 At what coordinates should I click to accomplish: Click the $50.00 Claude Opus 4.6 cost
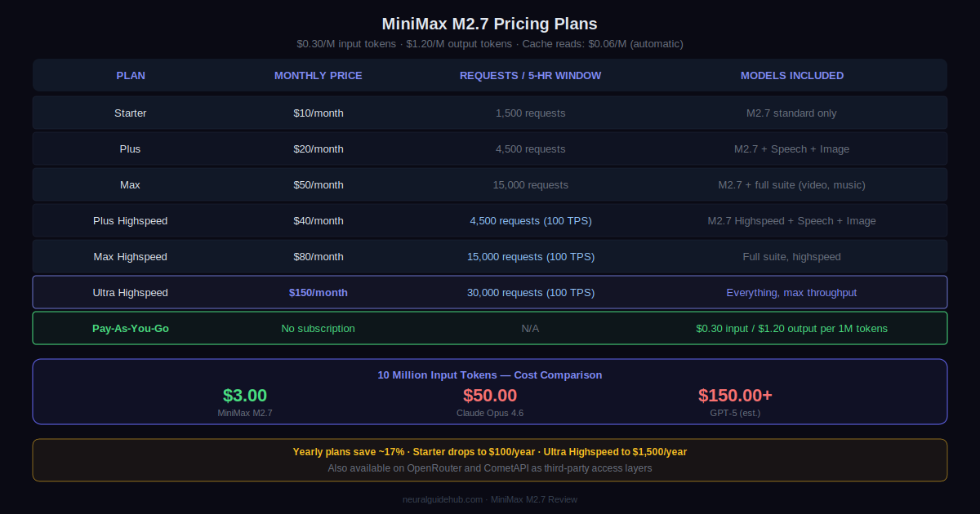tap(490, 396)
